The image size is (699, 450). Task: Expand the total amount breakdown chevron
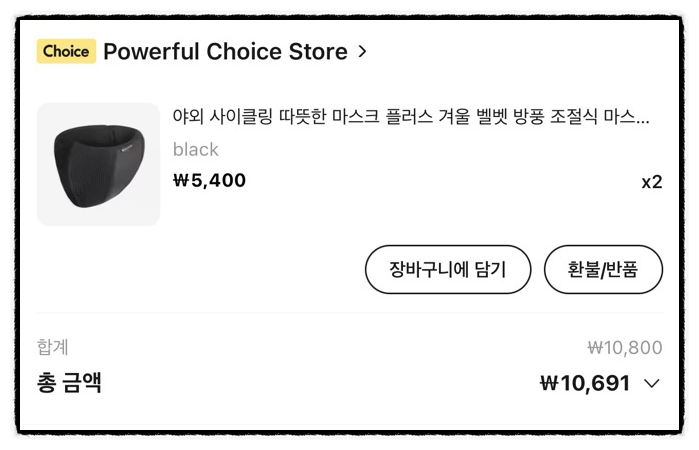tap(652, 384)
